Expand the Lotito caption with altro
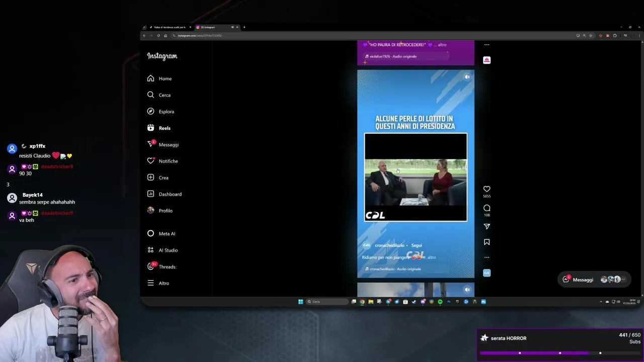 (431, 257)
